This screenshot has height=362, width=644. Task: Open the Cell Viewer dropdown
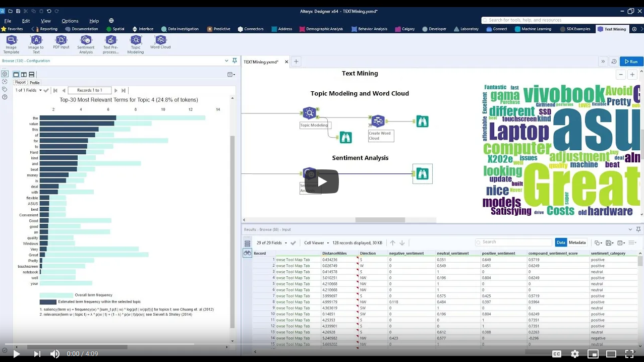pyautogui.click(x=316, y=243)
